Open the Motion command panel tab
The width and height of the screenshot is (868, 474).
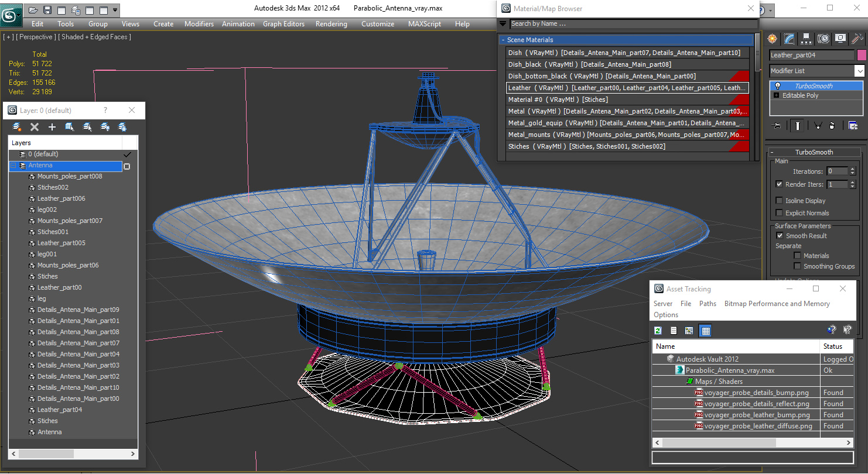[x=823, y=39]
